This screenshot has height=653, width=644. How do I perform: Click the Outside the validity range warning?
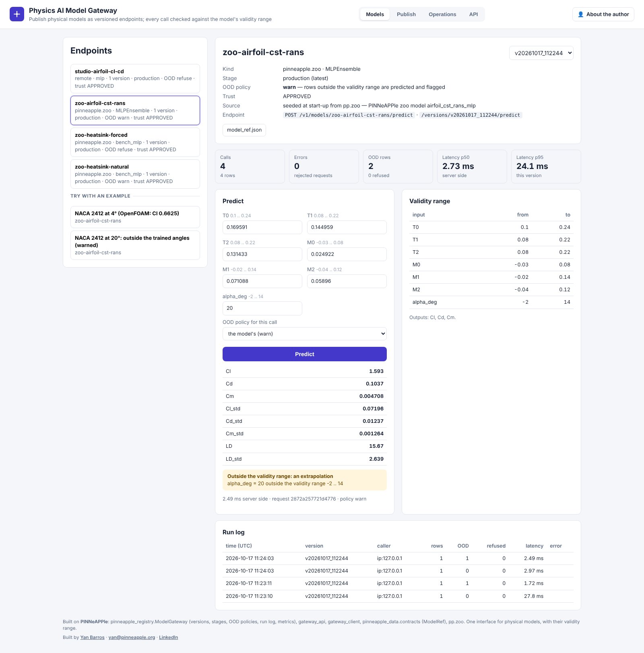[304, 480]
